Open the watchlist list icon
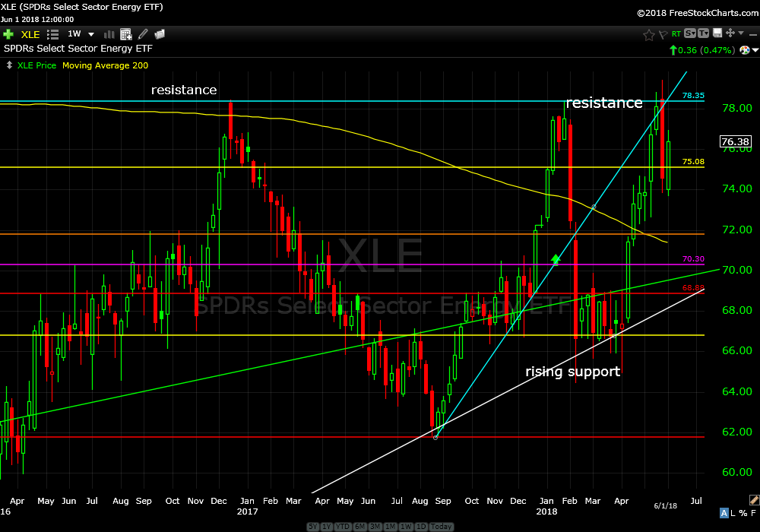The width and height of the screenshot is (760, 532). pyautogui.click(x=53, y=34)
